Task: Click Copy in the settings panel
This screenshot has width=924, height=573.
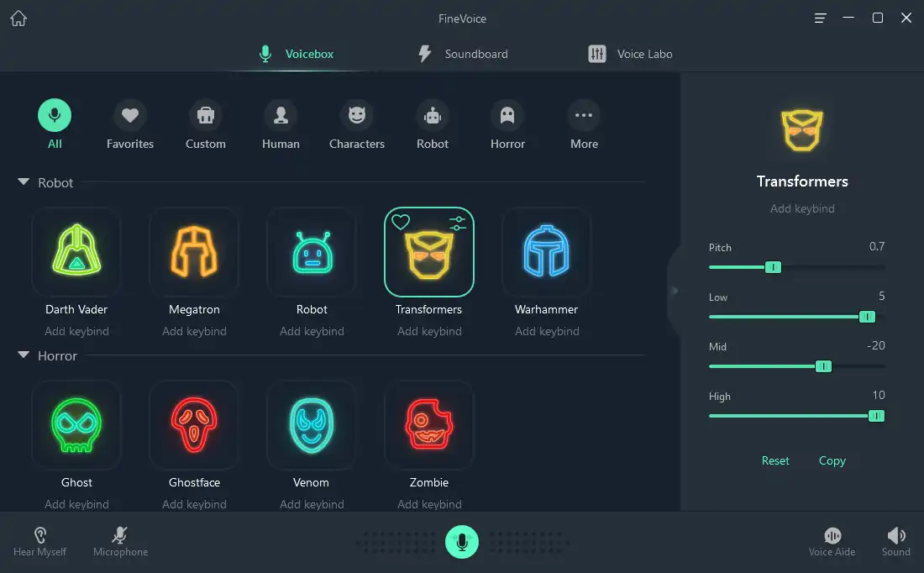Action: pyautogui.click(x=832, y=460)
